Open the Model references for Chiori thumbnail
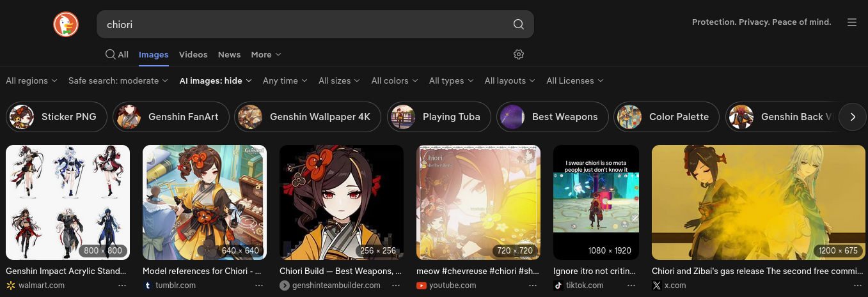868x297 pixels. [205, 202]
